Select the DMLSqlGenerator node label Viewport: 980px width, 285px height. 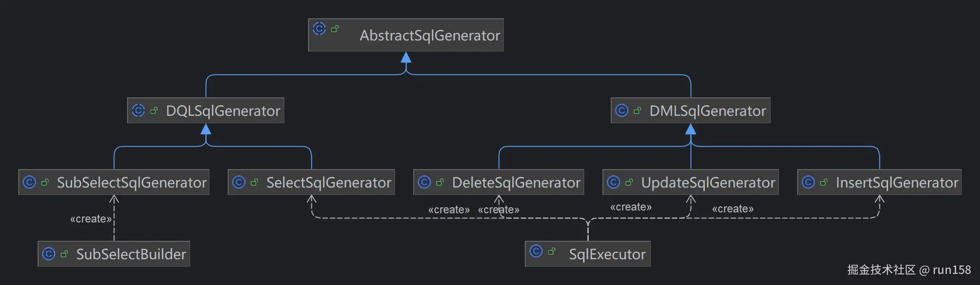click(x=707, y=111)
